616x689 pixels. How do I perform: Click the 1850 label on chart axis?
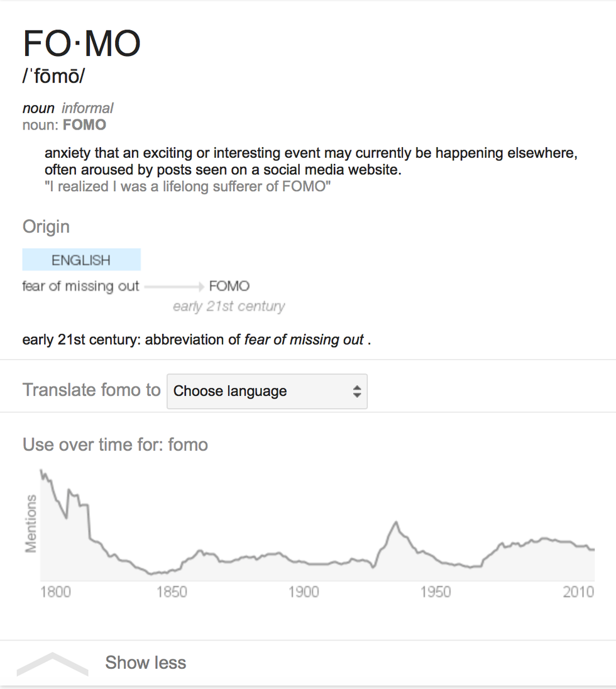tap(171, 592)
